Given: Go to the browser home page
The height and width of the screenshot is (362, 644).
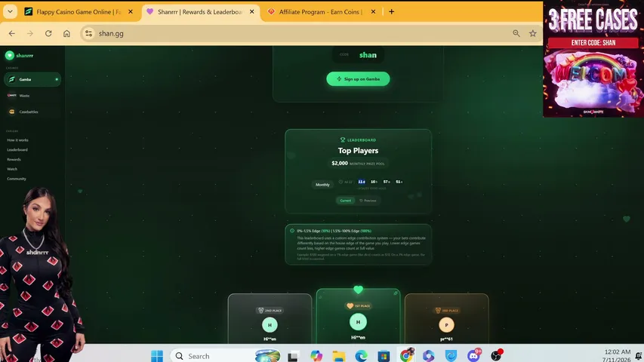Looking at the screenshot, I should [x=66, y=34].
